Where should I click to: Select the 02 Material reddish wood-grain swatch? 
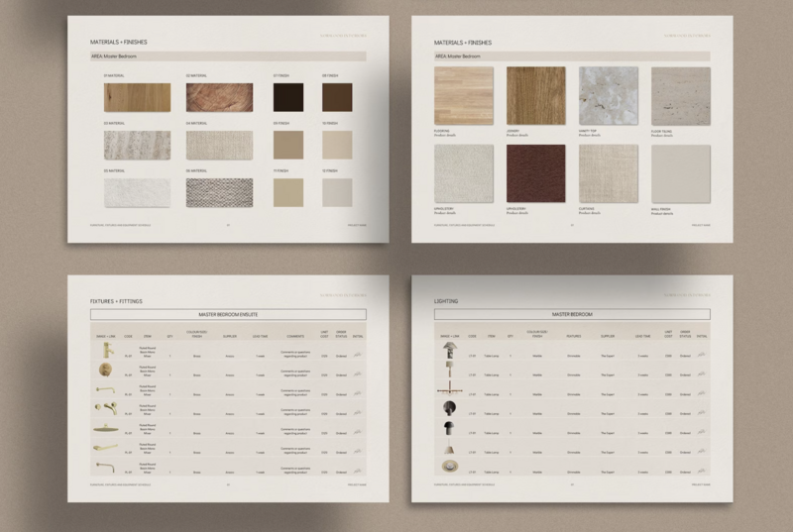(x=219, y=97)
